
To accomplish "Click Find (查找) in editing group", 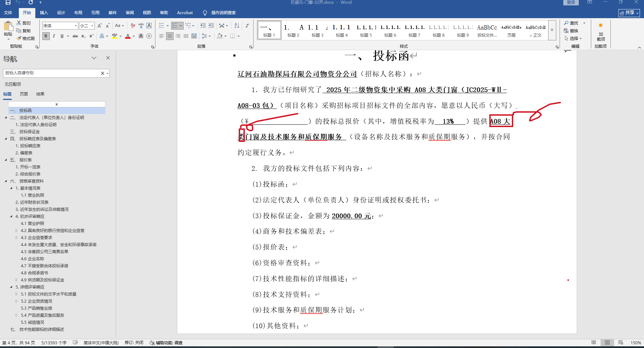I will click(571, 23).
